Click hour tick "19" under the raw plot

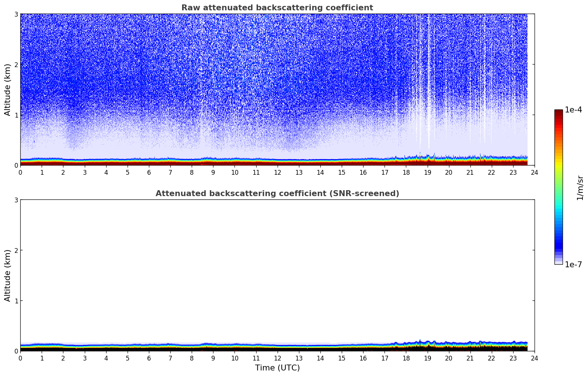427,172
